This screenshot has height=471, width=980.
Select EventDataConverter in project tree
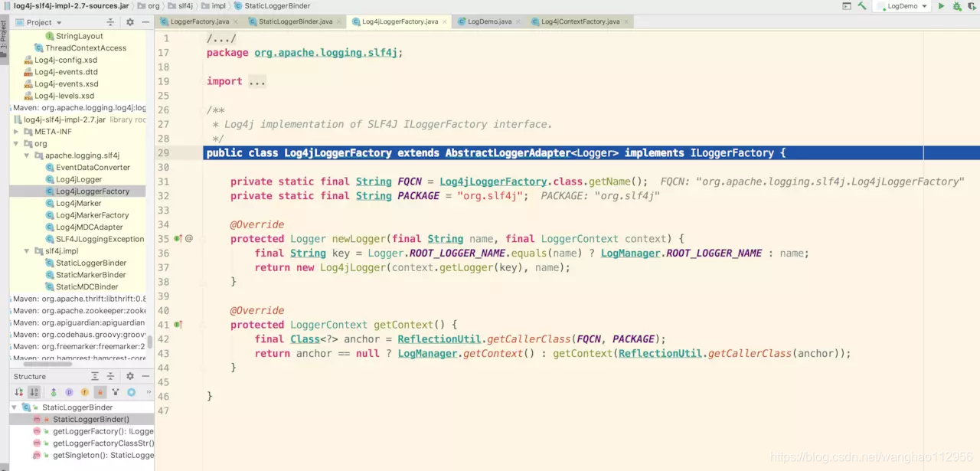93,167
